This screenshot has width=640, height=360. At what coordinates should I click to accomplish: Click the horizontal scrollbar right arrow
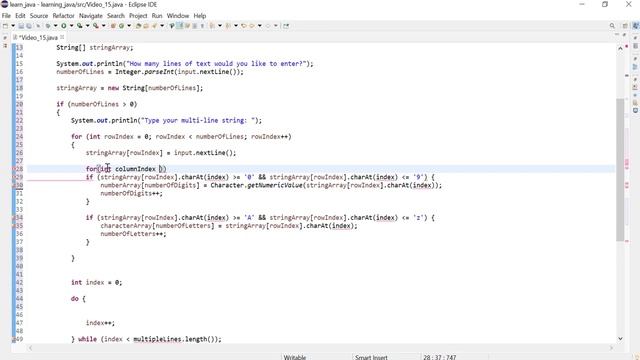[x=611, y=348]
